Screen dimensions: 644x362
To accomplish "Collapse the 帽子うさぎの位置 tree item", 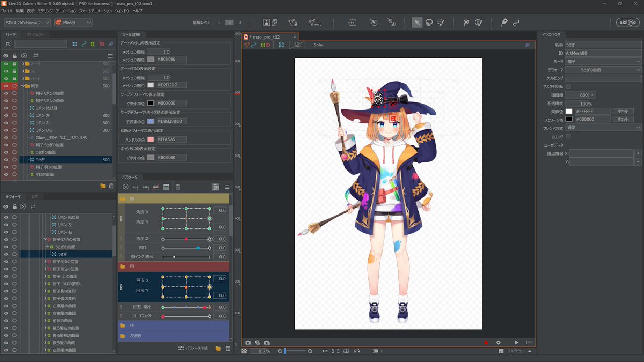I will [x=45, y=240].
